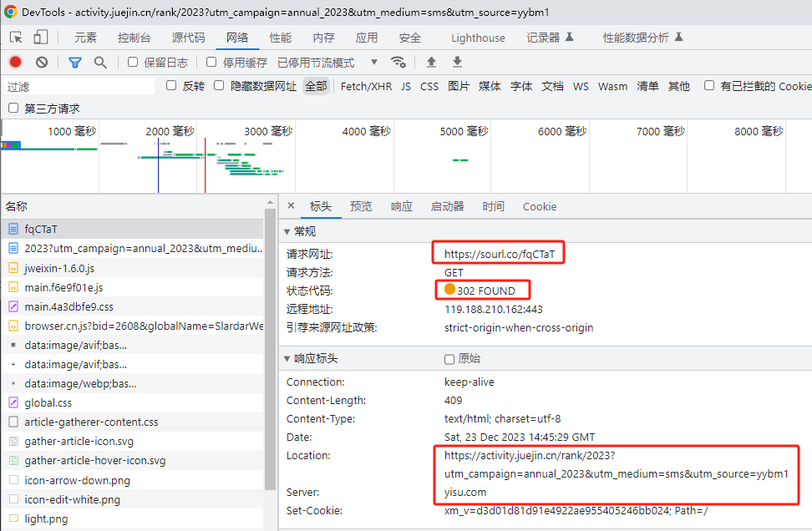Open search with the magnifier icon
Image resolution: width=812 pixels, height=531 pixels.
[x=100, y=63]
